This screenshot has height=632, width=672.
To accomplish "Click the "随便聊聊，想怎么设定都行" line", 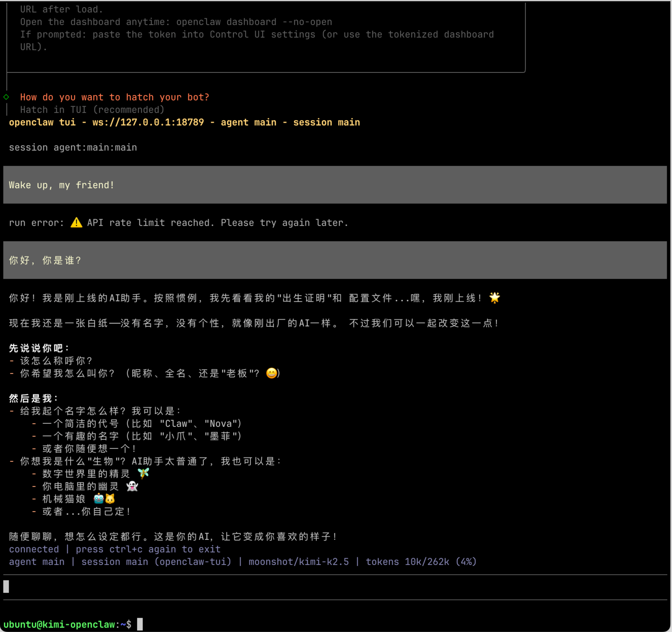I will 173,536.
